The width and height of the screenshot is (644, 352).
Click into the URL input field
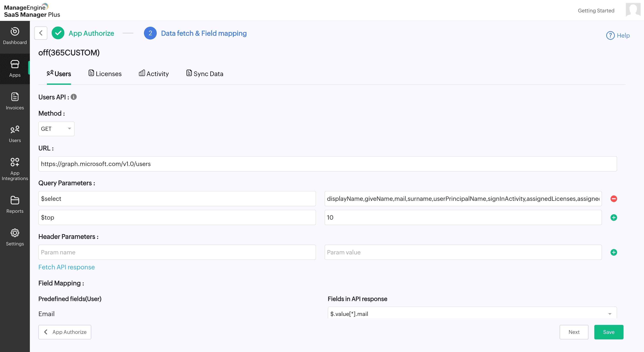327,164
